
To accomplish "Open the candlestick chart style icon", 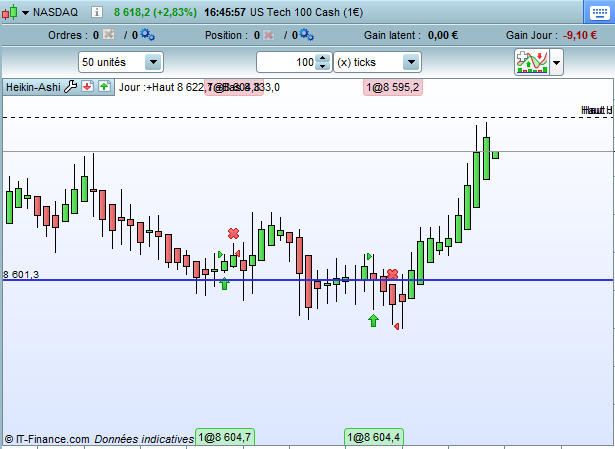I will pyautogui.click(x=10, y=12).
